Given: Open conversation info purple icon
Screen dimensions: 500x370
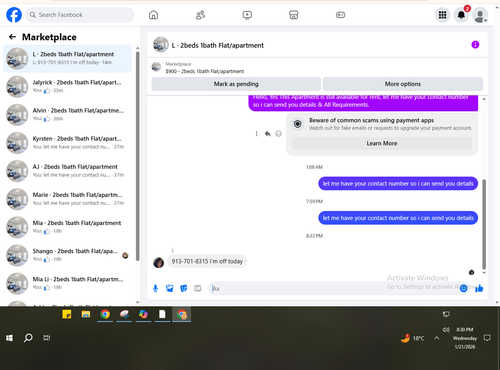Looking at the screenshot, I should 475,45.
